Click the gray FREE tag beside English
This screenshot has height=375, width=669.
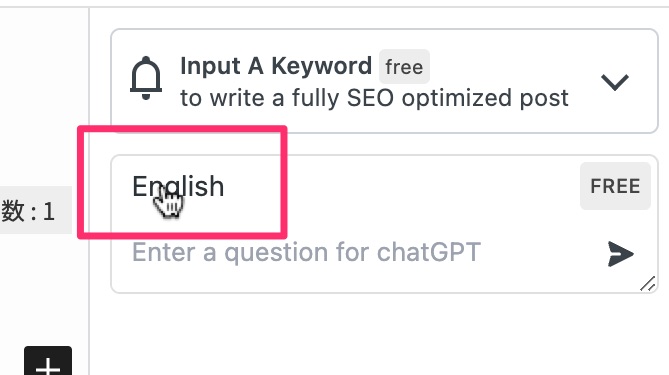[x=615, y=186]
